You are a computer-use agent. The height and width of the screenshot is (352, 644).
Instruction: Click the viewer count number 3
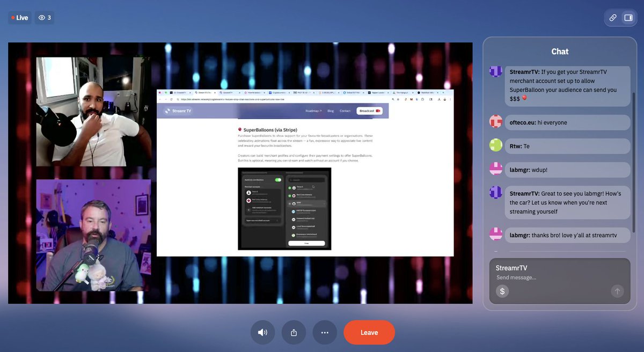coord(49,18)
